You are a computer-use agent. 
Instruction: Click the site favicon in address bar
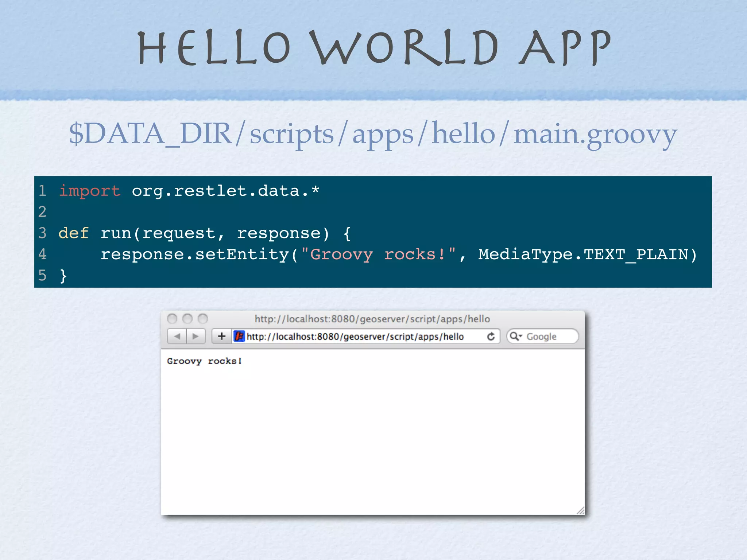tap(239, 336)
